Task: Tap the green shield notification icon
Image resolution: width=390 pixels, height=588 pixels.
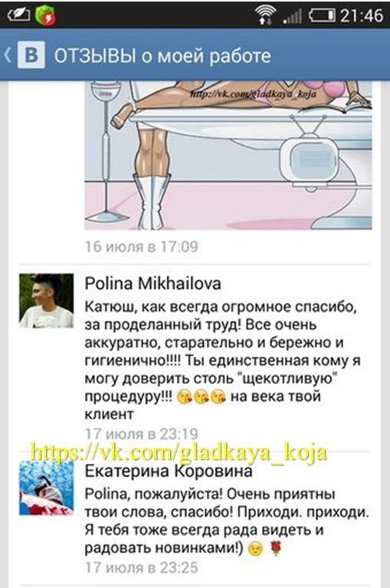Action: [x=46, y=15]
